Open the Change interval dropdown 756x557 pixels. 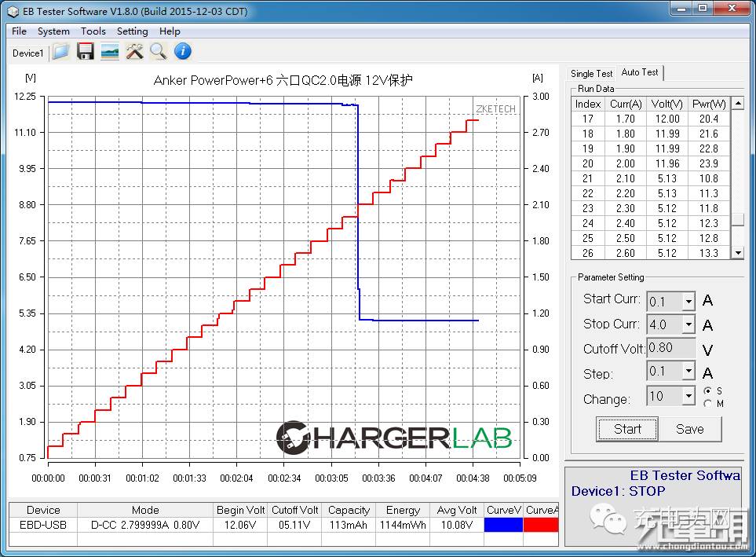pos(689,396)
